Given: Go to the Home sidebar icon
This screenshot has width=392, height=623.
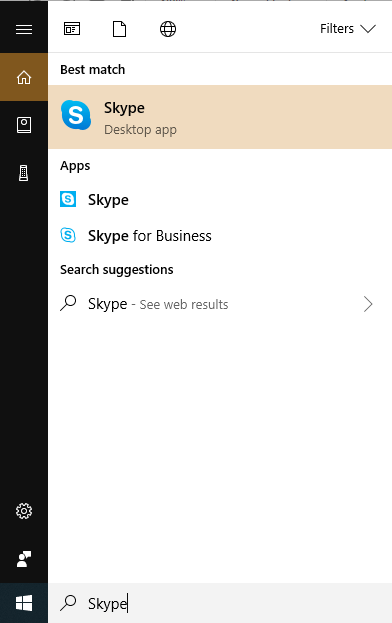Looking at the screenshot, I should 24,77.
